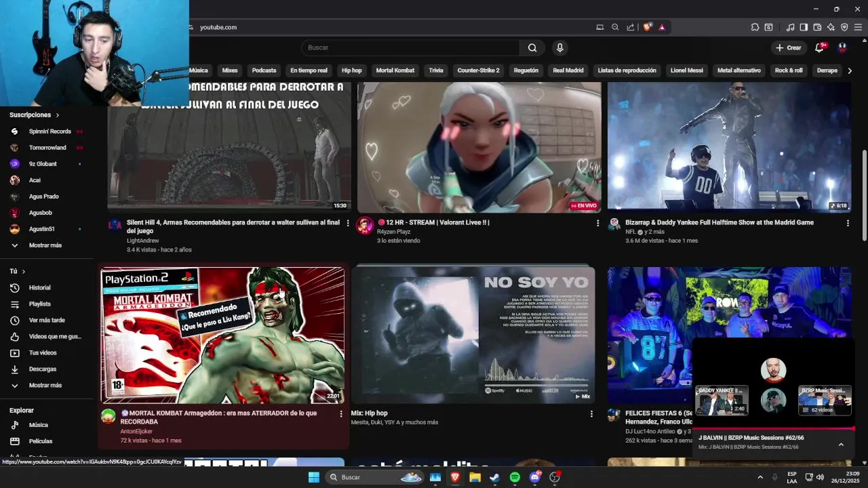Screen dimensions: 868x488
Task: Open the Mortal Kombat Armageddon thumbnail
Action: click(x=222, y=335)
